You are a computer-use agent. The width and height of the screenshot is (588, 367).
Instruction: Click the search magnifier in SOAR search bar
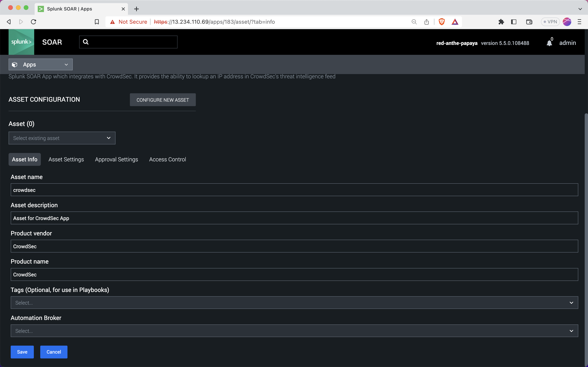coord(86,42)
